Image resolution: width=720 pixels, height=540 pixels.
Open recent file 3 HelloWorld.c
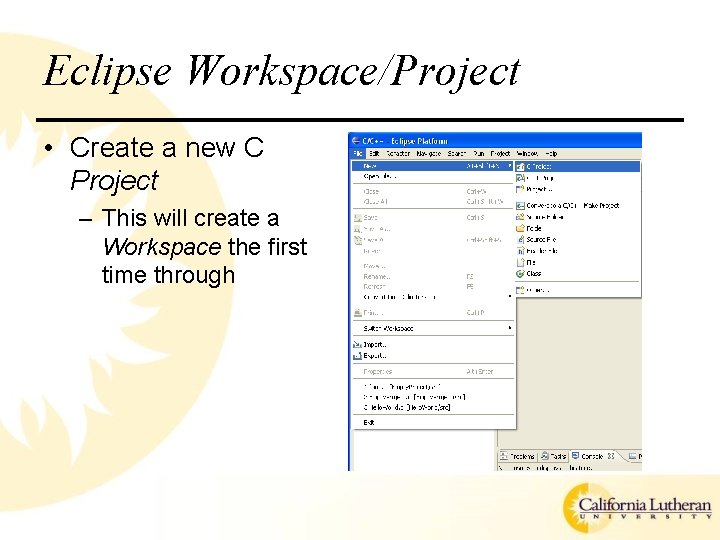[433, 407]
